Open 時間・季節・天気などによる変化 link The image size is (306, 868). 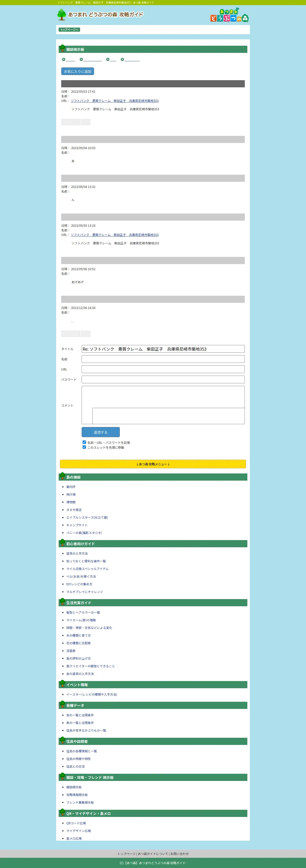pyautogui.click(x=89, y=628)
